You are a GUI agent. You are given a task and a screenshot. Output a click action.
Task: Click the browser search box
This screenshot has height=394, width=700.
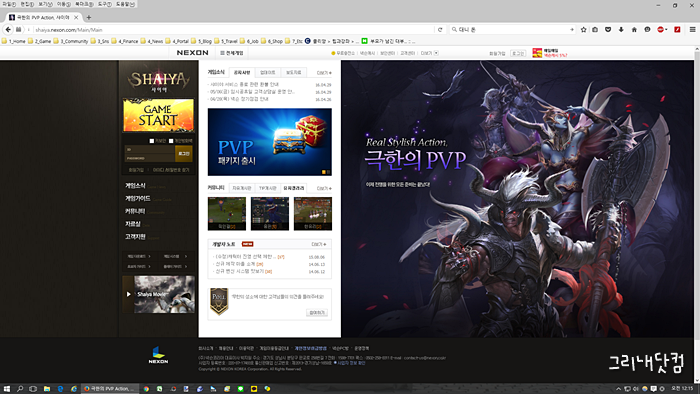512,29
